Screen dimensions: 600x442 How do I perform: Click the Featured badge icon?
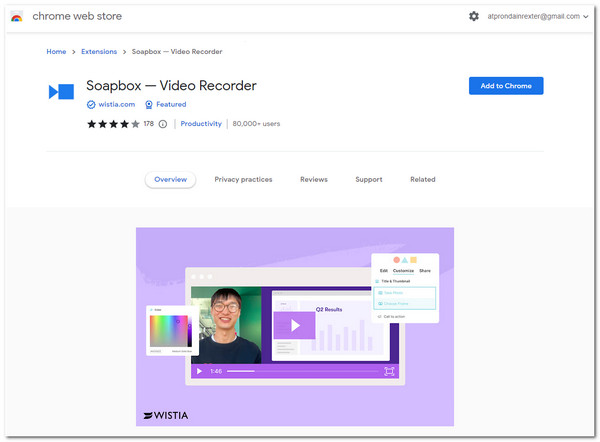click(149, 104)
